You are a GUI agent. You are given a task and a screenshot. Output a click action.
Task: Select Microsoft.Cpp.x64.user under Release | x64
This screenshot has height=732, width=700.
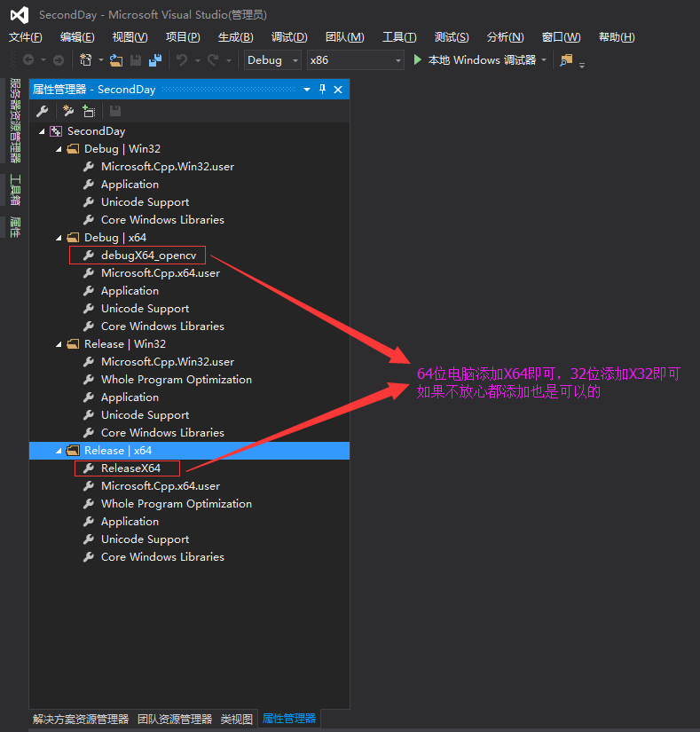[161, 486]
